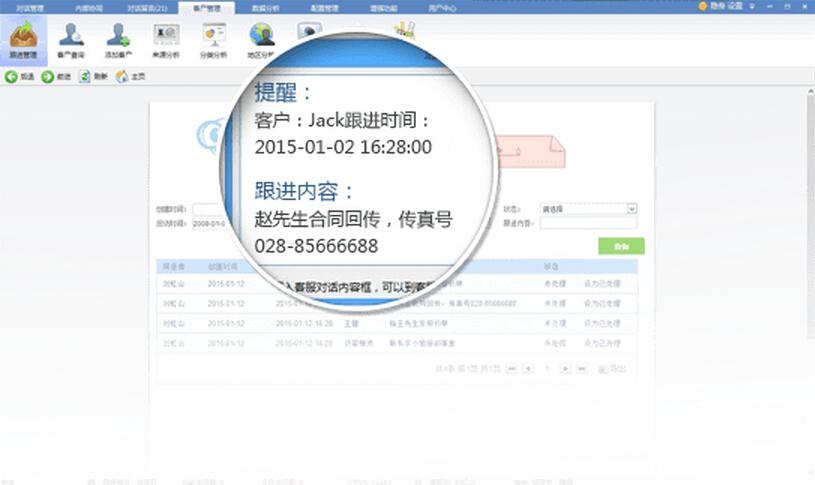Open the 状态 status dropdown (请选择)

(x=588, y=209)
